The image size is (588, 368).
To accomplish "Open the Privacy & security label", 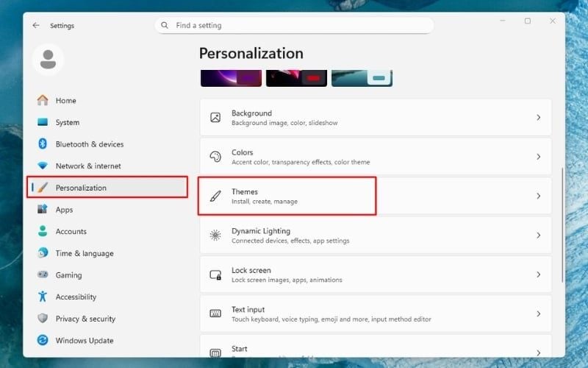I will point(85,319).
